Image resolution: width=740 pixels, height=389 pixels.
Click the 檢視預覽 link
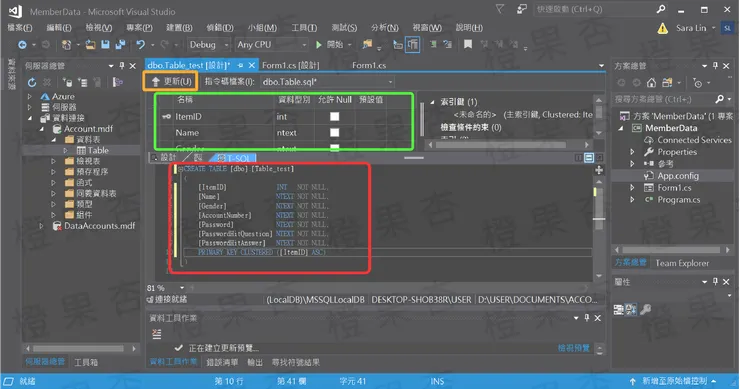(x=573, y=348)
